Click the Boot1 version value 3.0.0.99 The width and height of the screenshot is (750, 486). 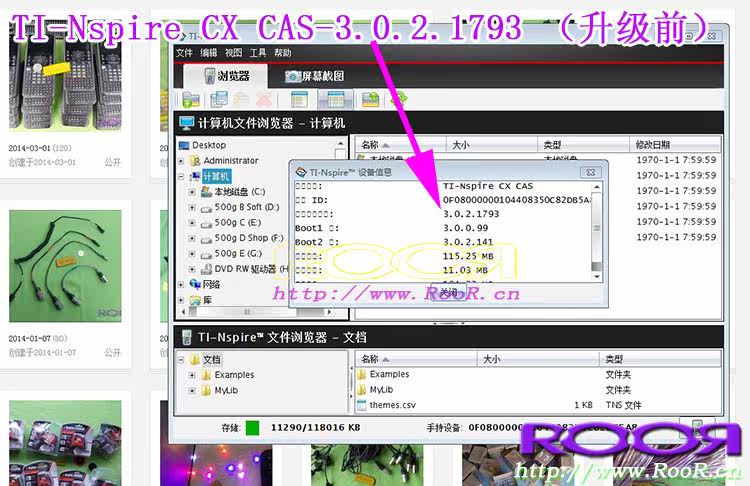(466, 228)
